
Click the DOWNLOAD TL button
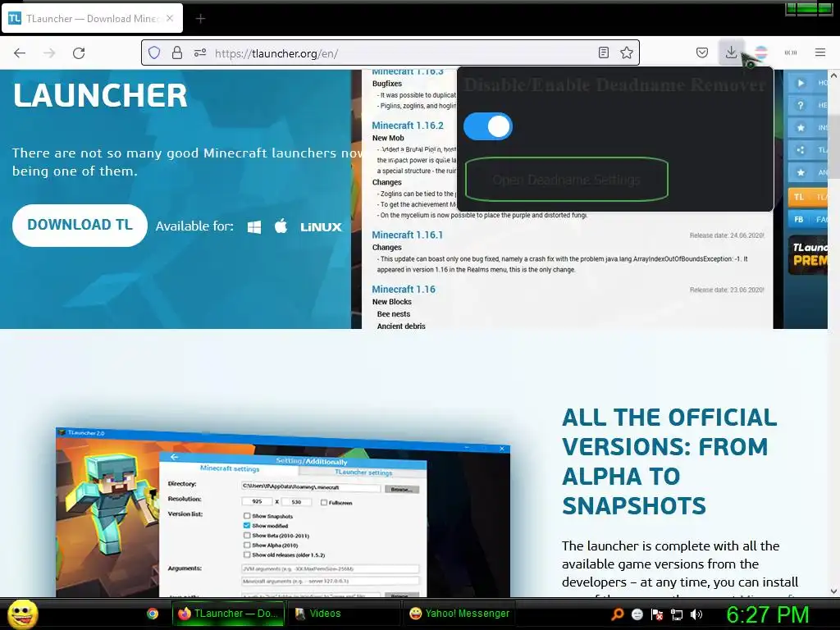pyautogui.click(x=80, y=225)
